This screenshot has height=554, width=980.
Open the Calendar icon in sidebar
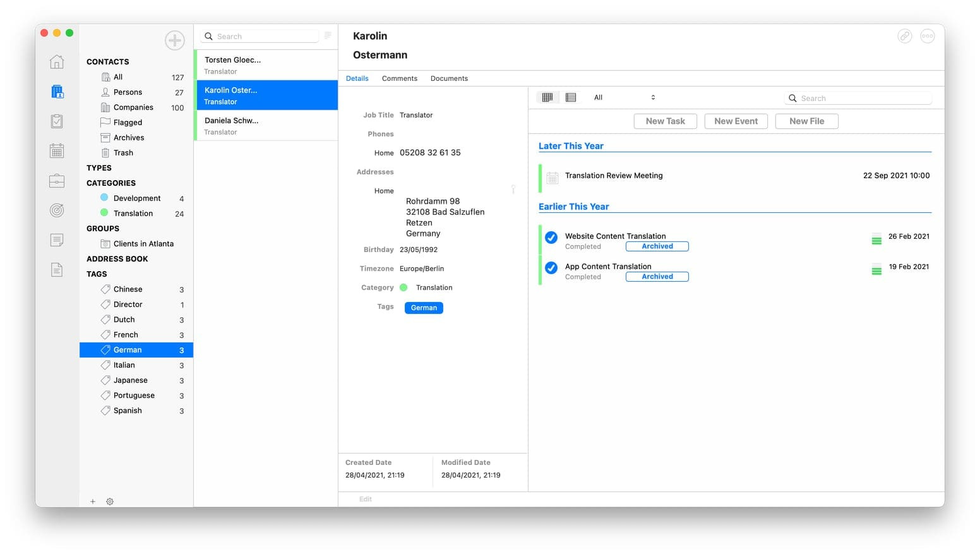click(57, 151)
